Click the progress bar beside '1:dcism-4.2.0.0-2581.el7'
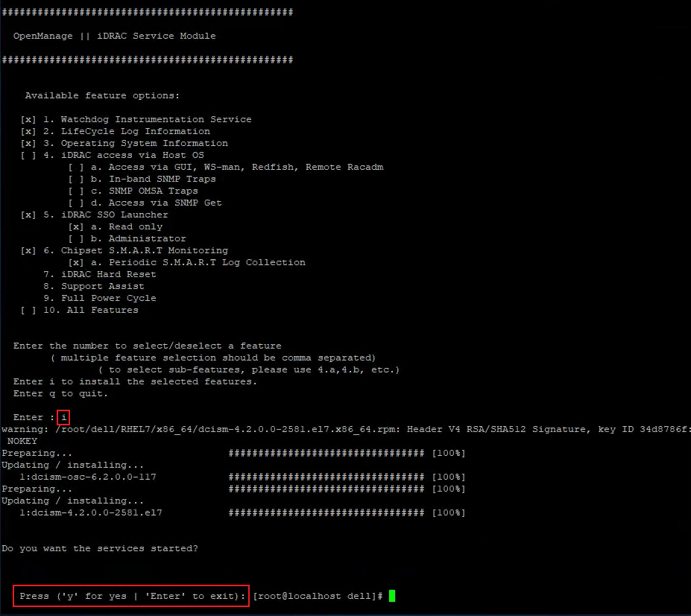Viewport: 691px width, 616px height. click(326, 512)
